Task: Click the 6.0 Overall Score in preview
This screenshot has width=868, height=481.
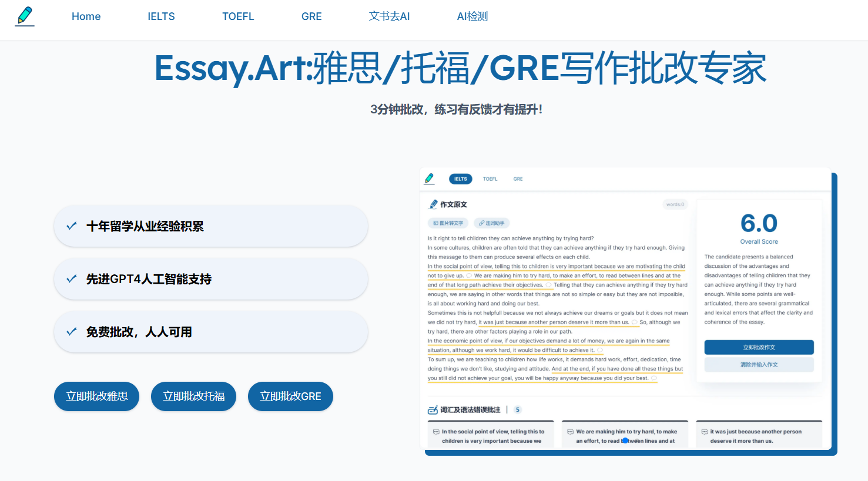Action: (759, 228)
